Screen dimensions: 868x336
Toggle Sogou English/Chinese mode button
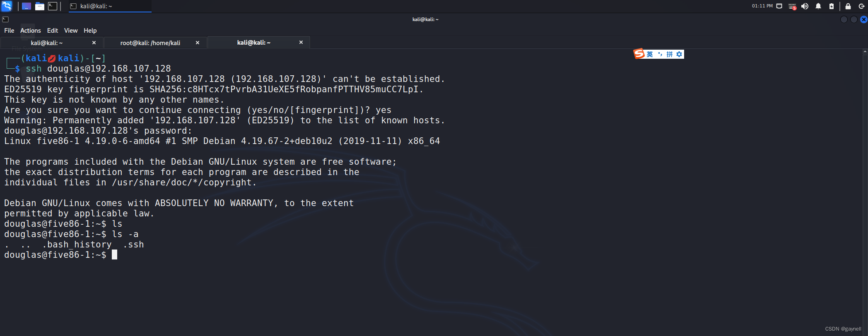(x=650, y=54)
